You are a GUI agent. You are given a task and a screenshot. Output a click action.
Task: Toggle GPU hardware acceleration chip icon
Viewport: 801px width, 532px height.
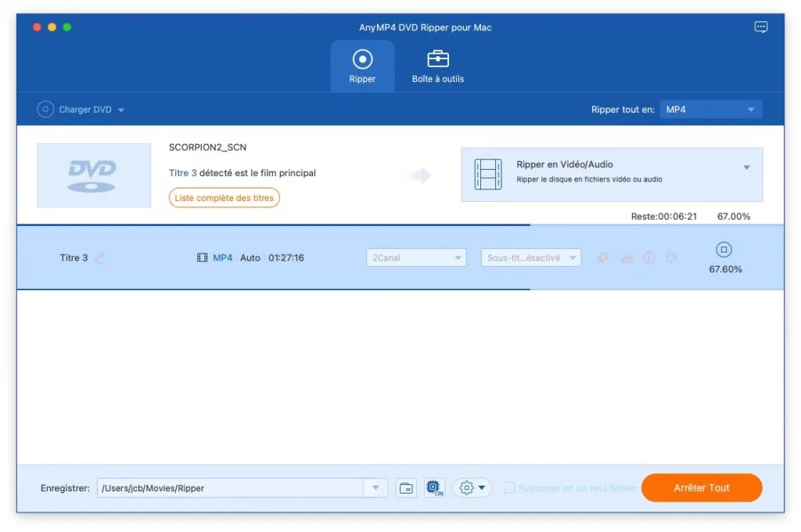[433, 488]
